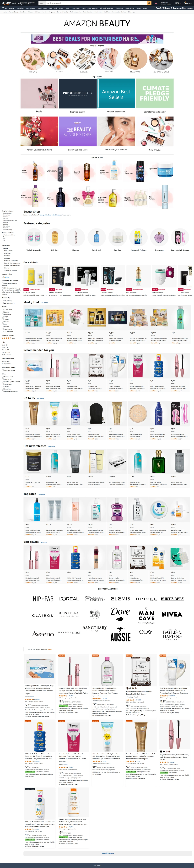Filter by four stars and up
Image resolution: width=194 pixels, height=868 pixels.
click(8, 338)
